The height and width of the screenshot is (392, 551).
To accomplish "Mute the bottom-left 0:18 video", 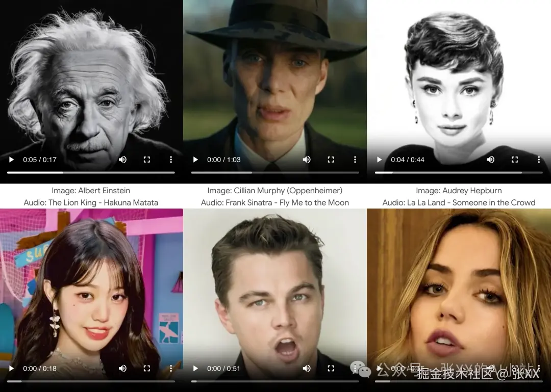I will coord(122,368).
